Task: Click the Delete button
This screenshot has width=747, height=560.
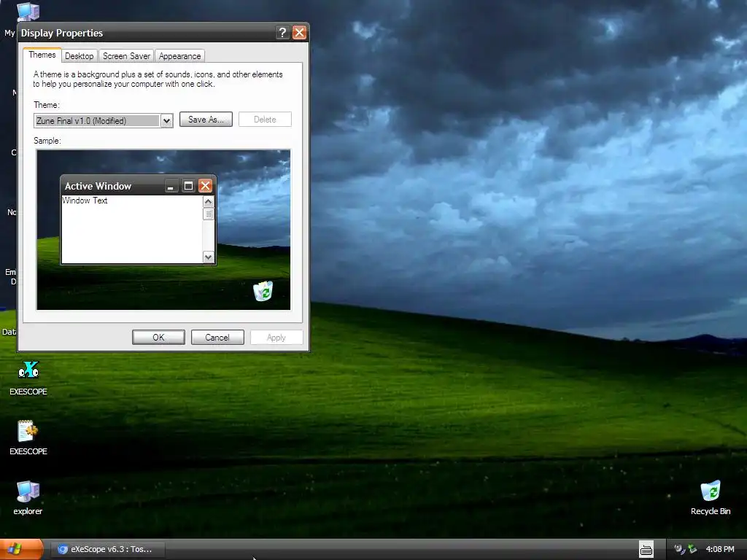Action: coord(265,120)
